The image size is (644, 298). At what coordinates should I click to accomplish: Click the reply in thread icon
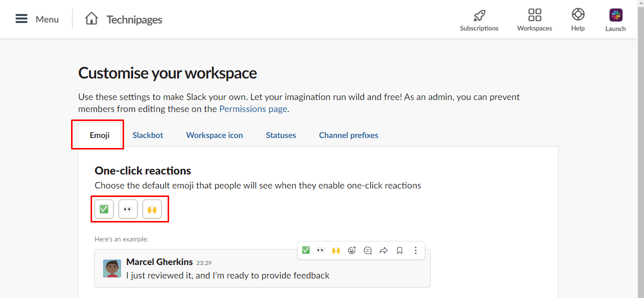(x=368, y=250)
